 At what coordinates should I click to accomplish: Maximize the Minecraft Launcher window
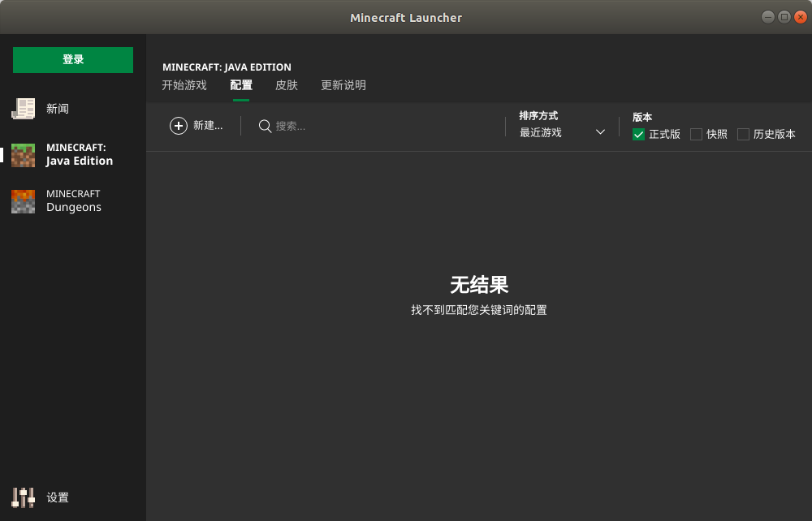(x=784, y=17)
